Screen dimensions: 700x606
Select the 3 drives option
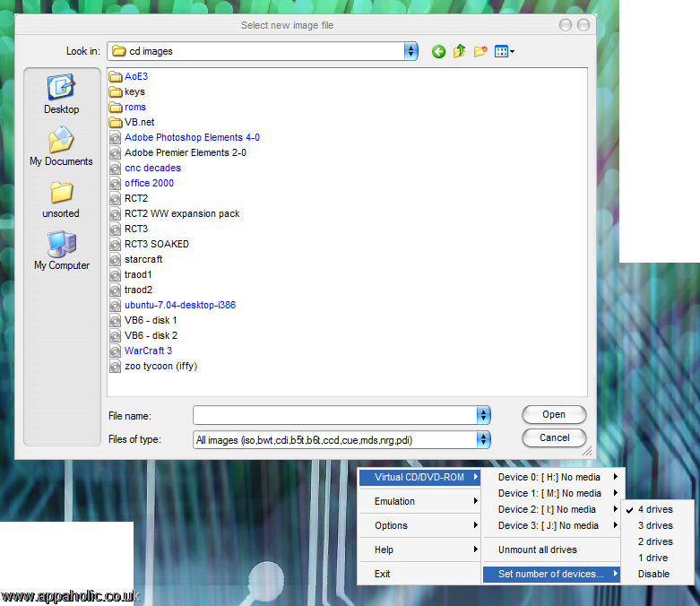click(658, 525)
